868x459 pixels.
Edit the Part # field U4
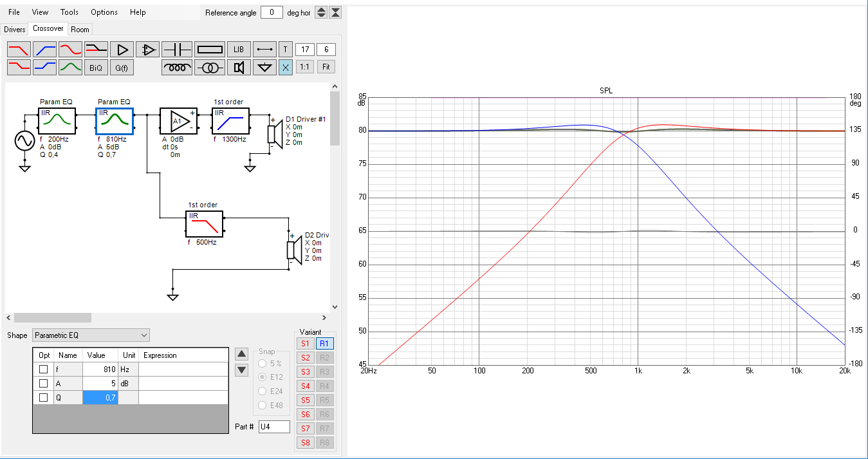tap(274, 427)
